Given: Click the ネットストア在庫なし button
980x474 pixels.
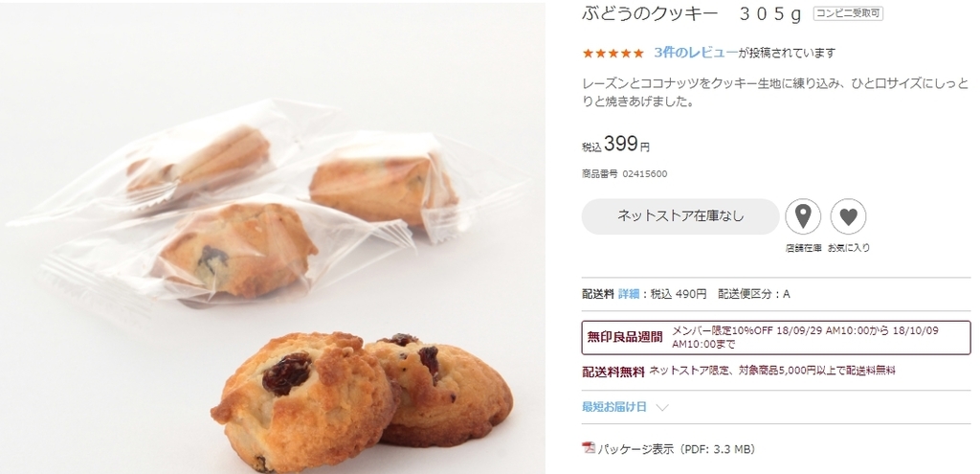Looking at the screenshot, I should pyautogui.click(x=680, y=216).
